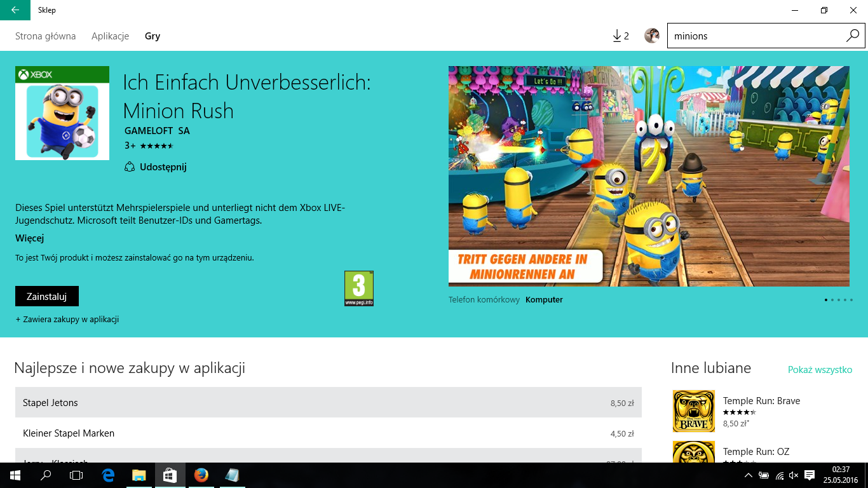Open the GAMELOFT SA publisher link
Screen dimensions: 868x488
[x=157, y=131]
